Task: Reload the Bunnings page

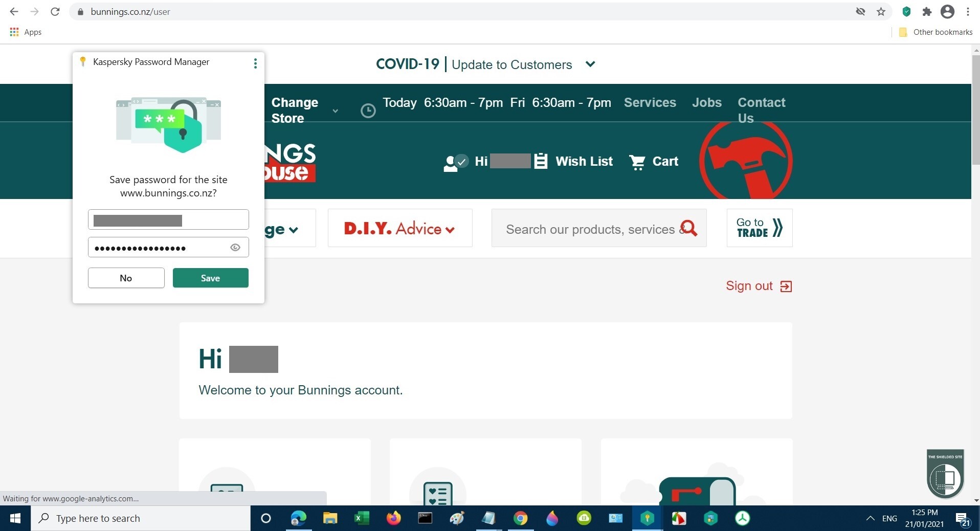Action: point(55,11)
